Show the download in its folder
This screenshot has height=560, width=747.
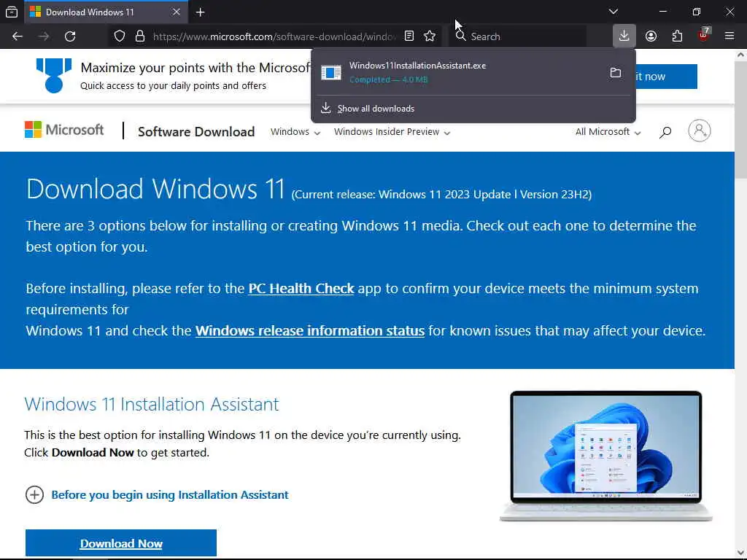tap(616, 72)
